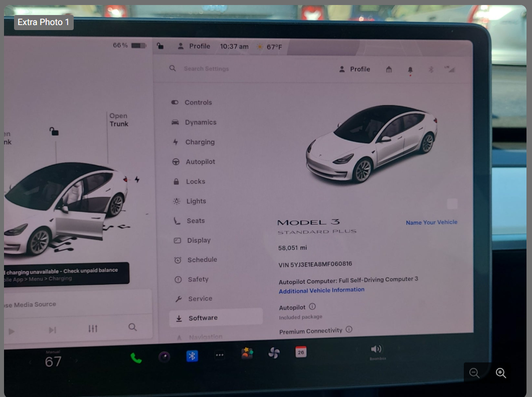Open Profile in the top status bar

point(194,46)
